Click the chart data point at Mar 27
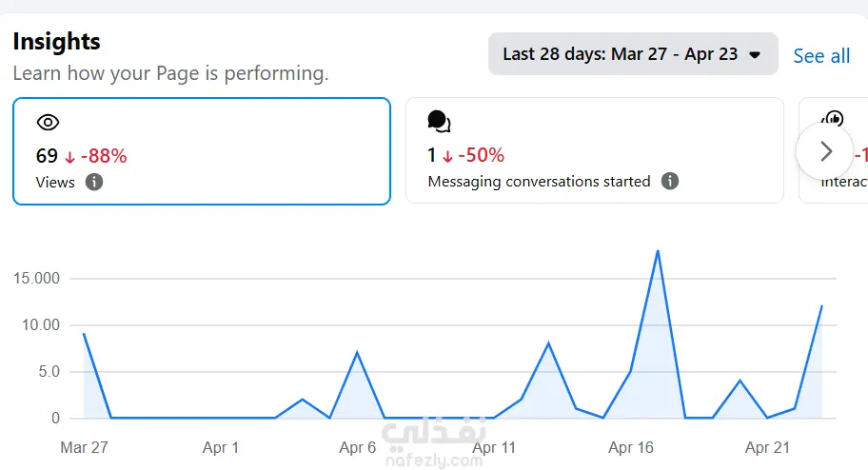The image size is (868, 470). pyautogui.click(x=84, y=334)
